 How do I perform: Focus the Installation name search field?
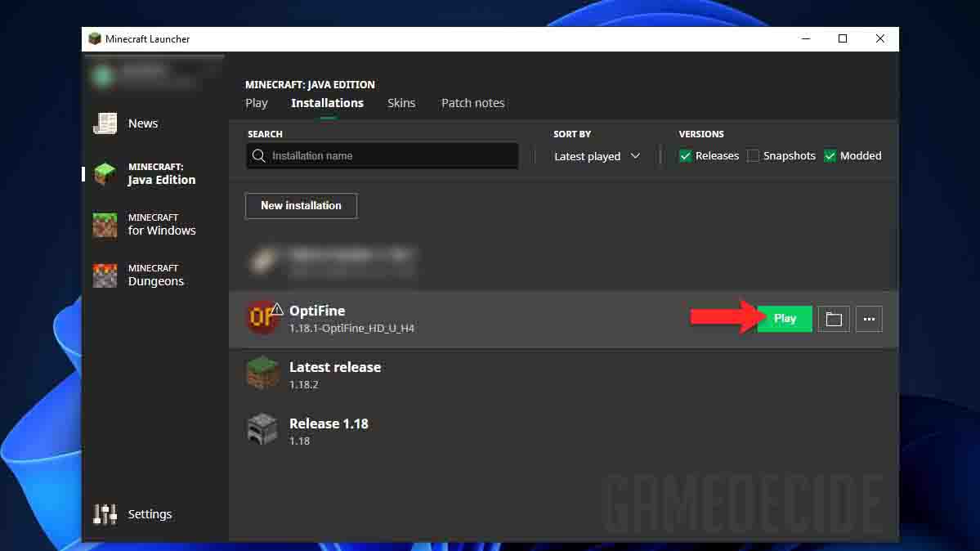point(383,155)
